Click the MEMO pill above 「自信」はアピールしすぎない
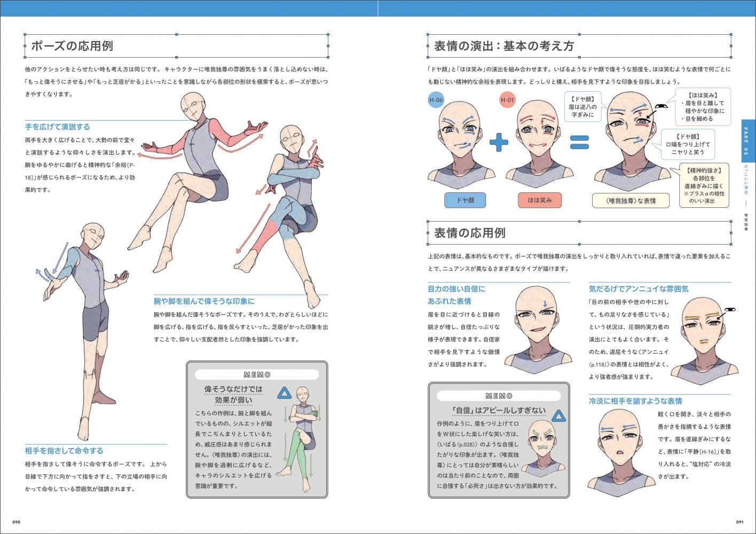This screenshot has height=534, width=756. (499, 396)
